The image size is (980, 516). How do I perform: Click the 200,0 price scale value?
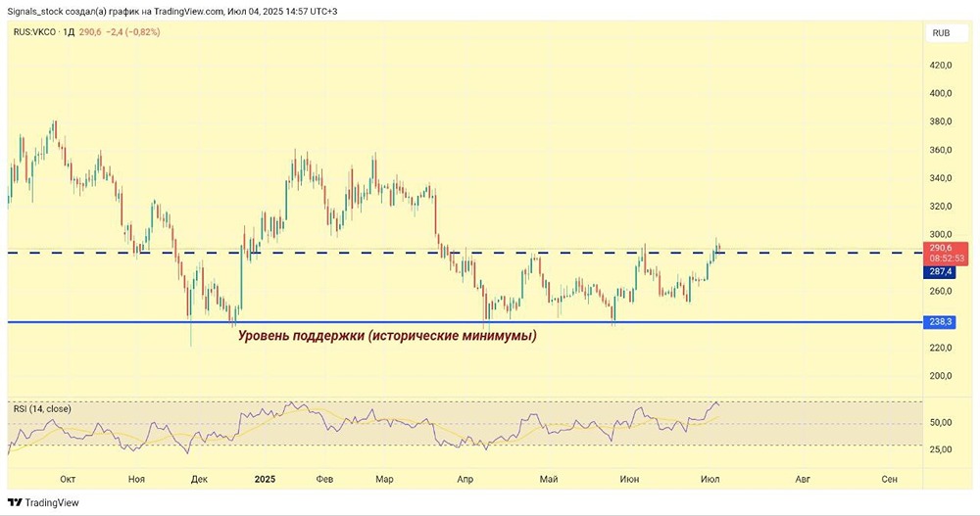[941, 375]
